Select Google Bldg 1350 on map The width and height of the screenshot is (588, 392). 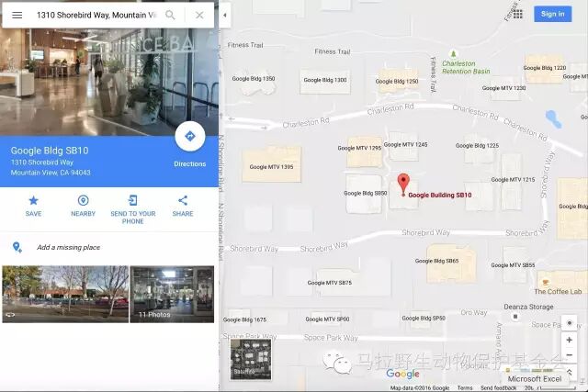pyautogui.click(x=254, y=79)
